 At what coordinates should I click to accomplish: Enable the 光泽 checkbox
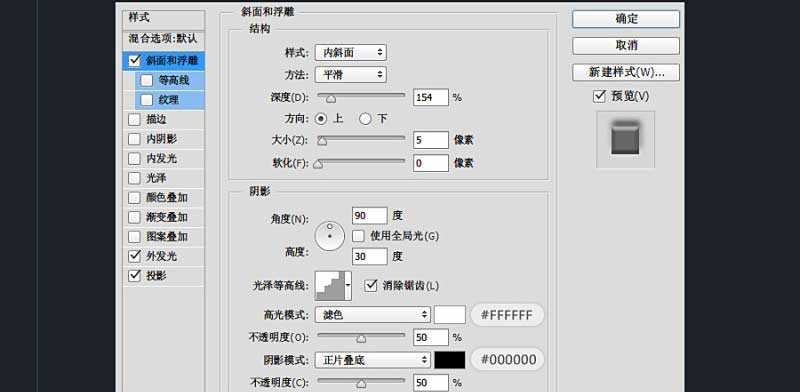(134, 178)
